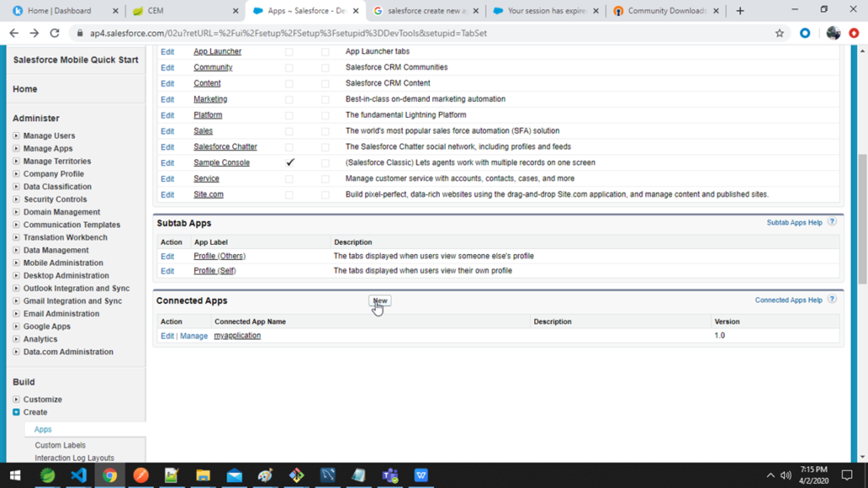
Task: Tick the first checkbox in Service row
Action: click(289, 180)
